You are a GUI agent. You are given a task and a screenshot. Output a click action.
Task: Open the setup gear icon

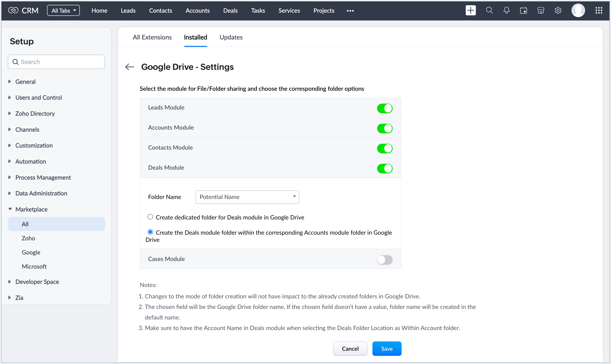point(558,11)
